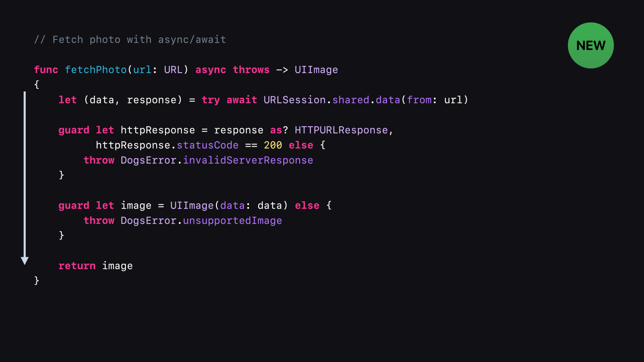Click the return keyword
The image size is (644, 362).
click(77, 266)
